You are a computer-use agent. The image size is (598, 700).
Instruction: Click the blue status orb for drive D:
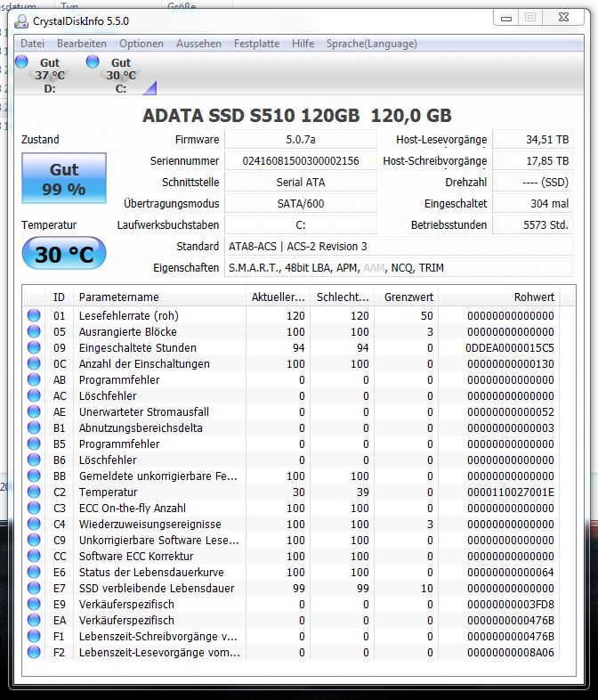coord(21,61)
